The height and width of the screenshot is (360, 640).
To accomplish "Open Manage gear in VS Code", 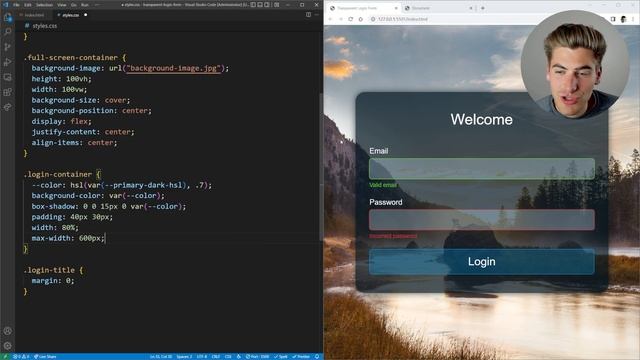I will [7, 346].
